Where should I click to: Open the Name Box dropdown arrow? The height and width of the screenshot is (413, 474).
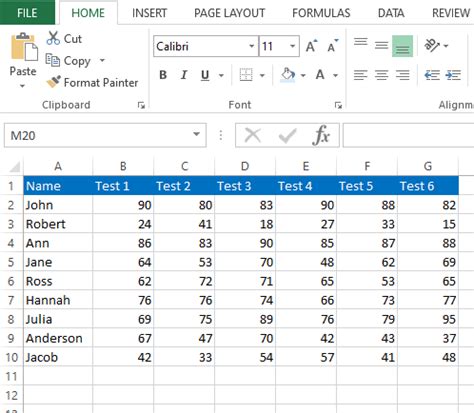click(197, 134)
